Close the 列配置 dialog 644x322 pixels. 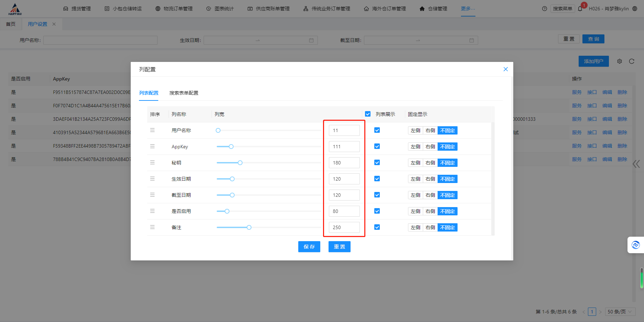click(505, 69)
